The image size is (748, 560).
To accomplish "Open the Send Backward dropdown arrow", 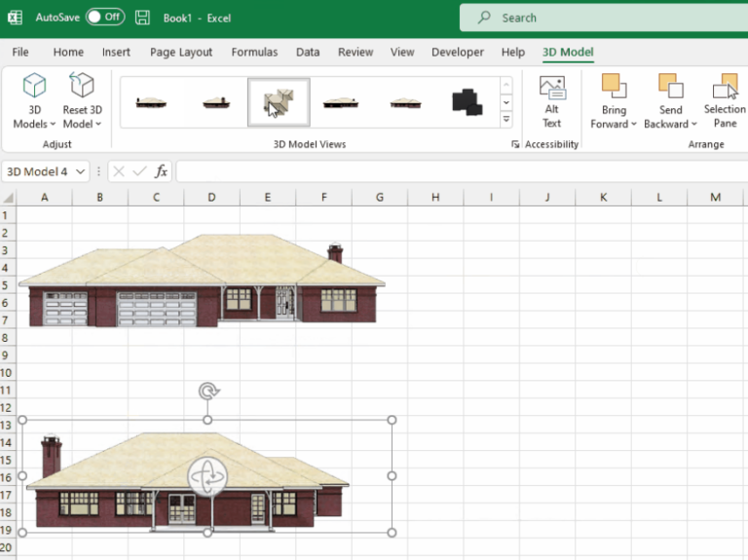I will click(x=694, y=125).
